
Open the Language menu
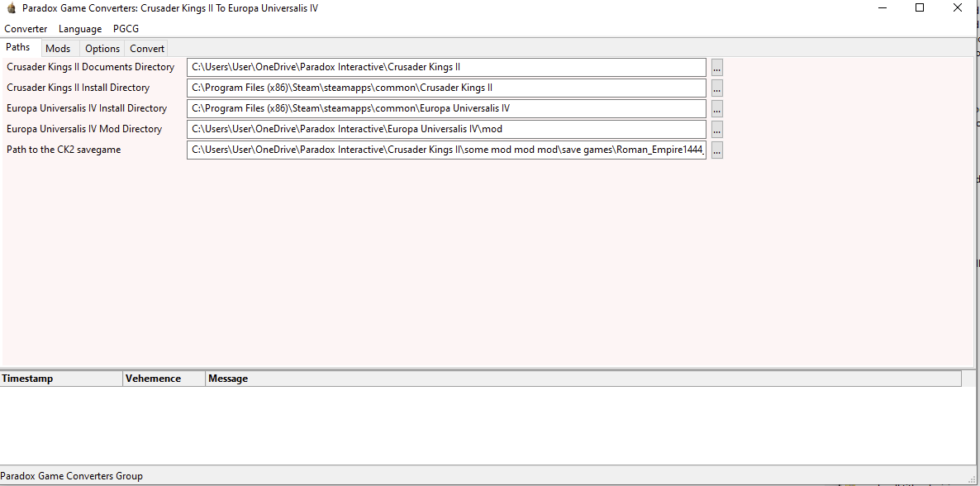(x=80, y=29)
